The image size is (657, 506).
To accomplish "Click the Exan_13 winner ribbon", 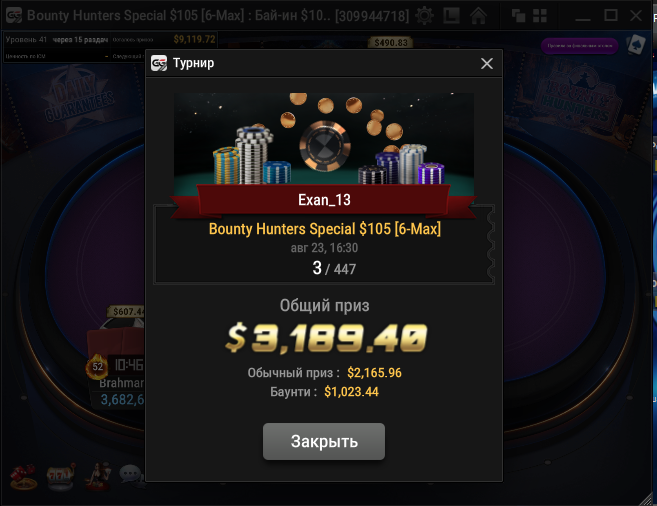I will 324,200.
